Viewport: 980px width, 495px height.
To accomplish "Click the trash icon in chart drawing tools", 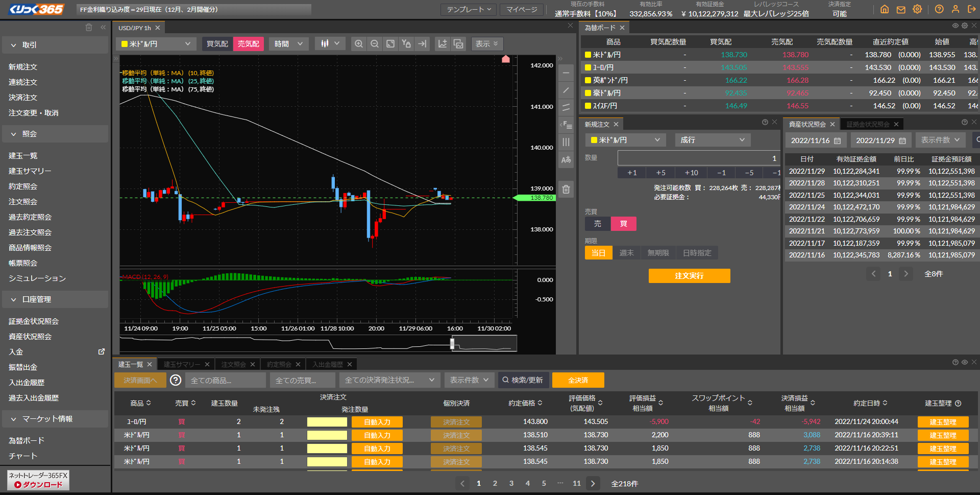I will (566, 190).
